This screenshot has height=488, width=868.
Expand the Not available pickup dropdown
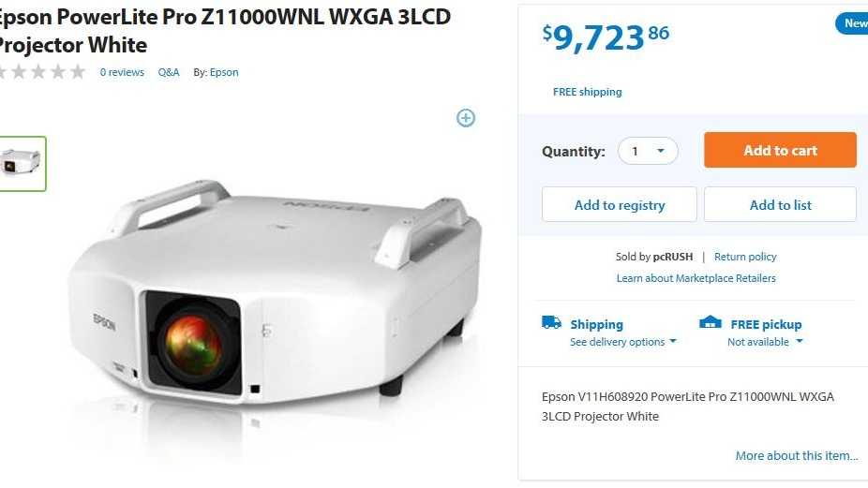click(765, 342)
